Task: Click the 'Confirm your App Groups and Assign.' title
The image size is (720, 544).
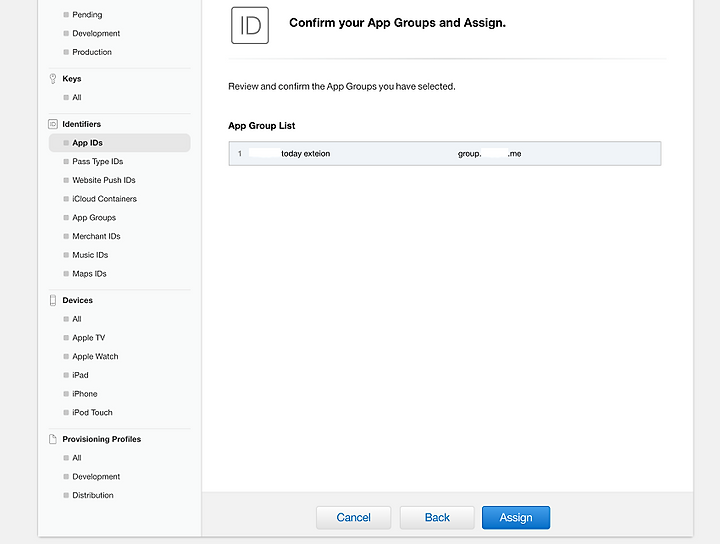Action: (x=397, y=23)
